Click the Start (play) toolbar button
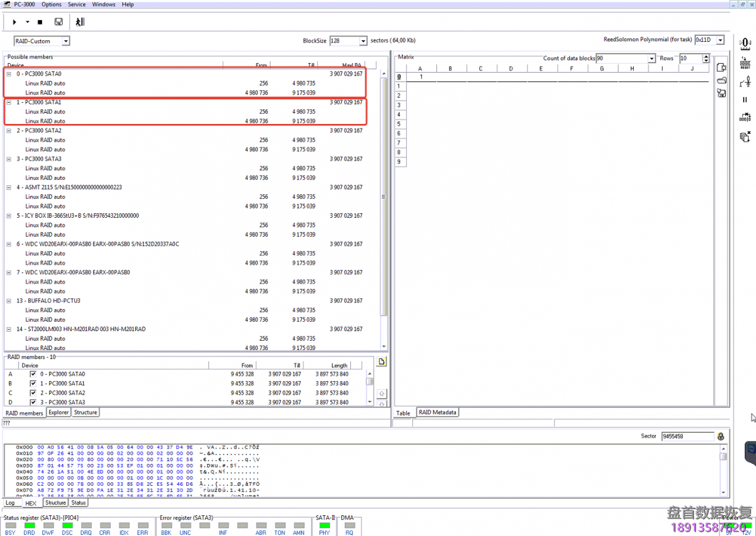Viewport: 756px width, 536px height. point(14,22)
